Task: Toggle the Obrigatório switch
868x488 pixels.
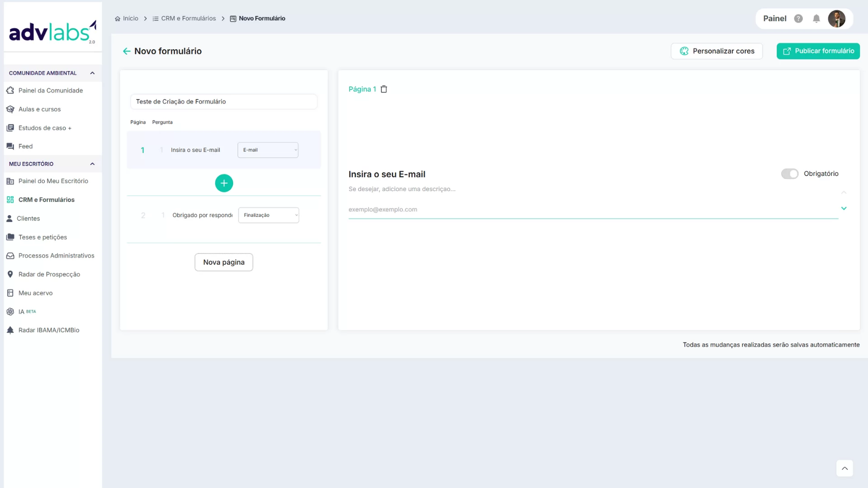Action: [790, 174]
